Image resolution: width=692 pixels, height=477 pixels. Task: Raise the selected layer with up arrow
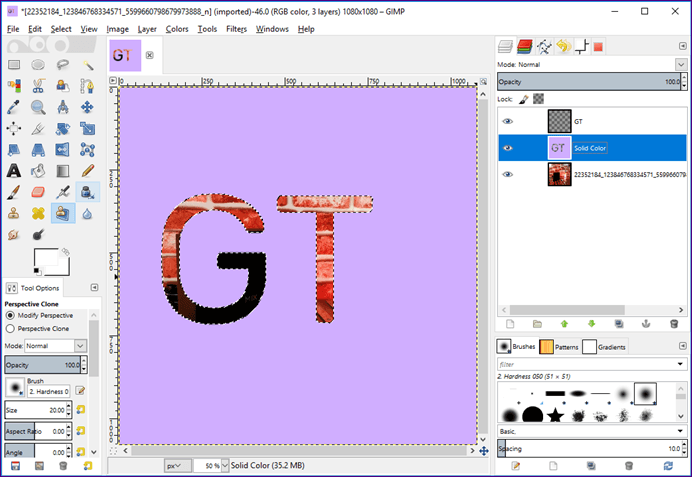[x=564, y=324]
